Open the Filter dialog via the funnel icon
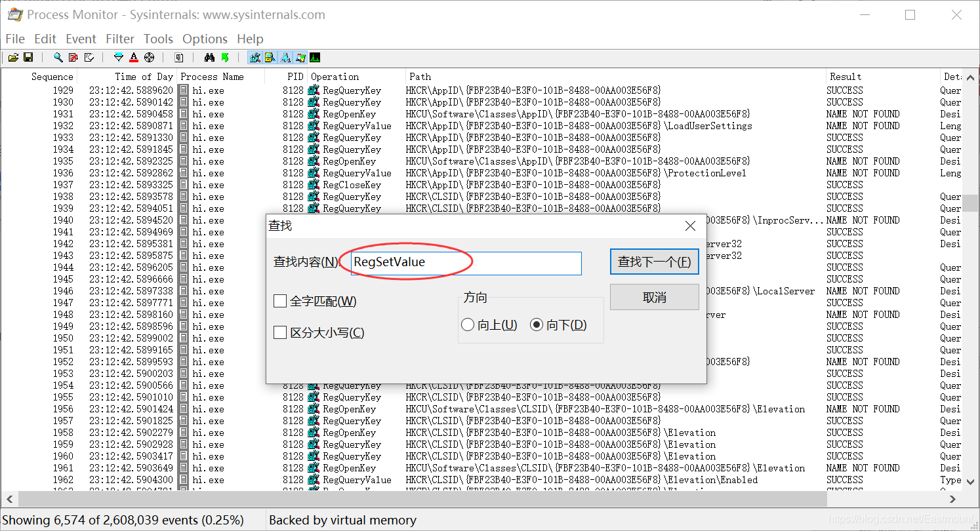Image resolution: width=980 pixels, height=531 pixels. (x=118, y=57)
